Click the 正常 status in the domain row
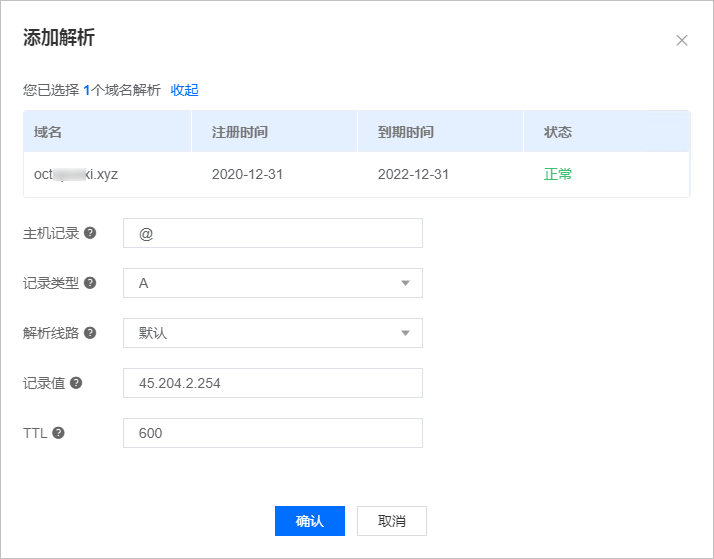The image size is (714, 559). point(558,174)
